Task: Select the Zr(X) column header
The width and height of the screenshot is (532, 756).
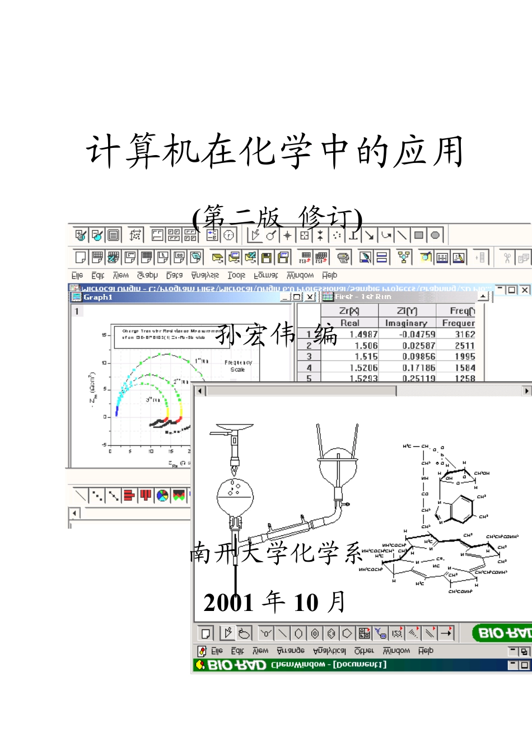Action: [349, 311]
